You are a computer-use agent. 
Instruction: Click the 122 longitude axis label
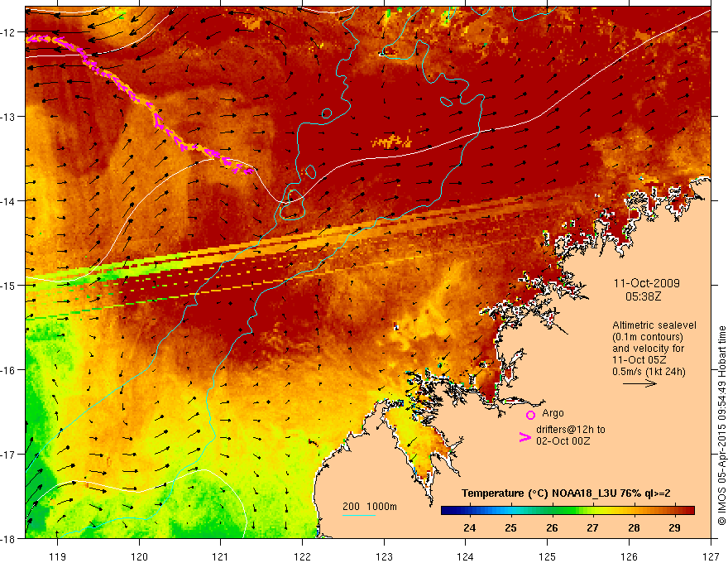click(302, 556)
